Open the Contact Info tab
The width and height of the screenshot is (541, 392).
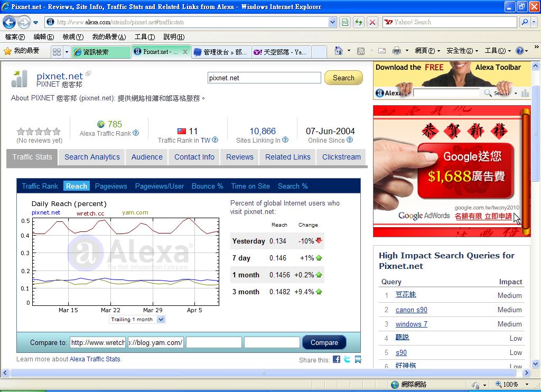[x=194, y=157]
